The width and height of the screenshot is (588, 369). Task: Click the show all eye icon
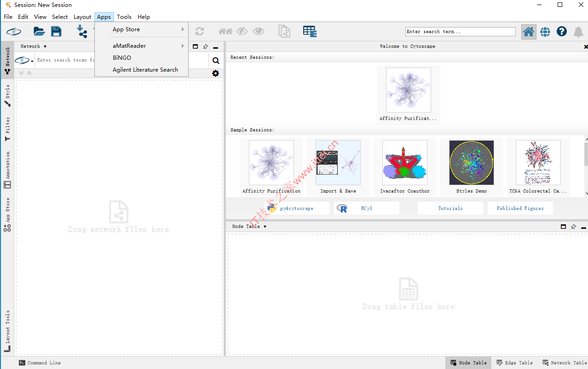pyautogui.click(x=259, y=31)
